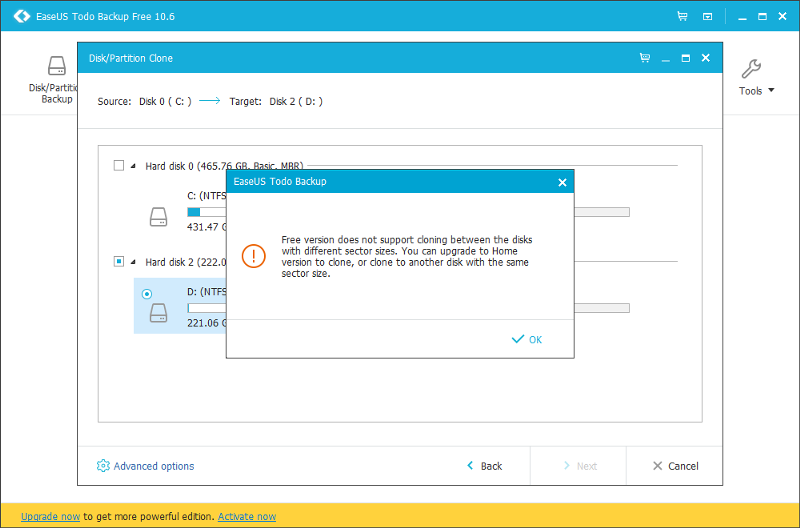Close the main EaseUS window
Screen dimensions: 800x528
pos(782,16)
